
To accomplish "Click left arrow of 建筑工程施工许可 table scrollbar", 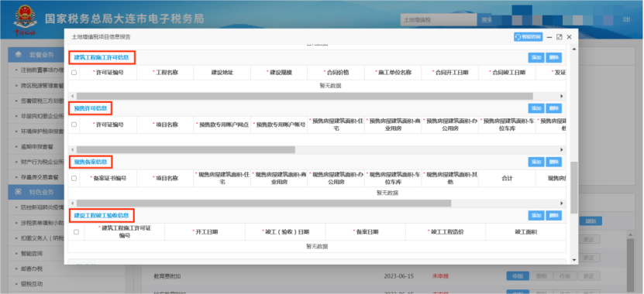I will point(72,96).
